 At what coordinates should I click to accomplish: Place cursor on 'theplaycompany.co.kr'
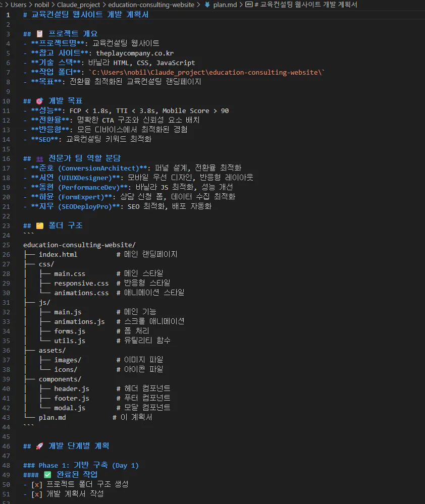135,53
